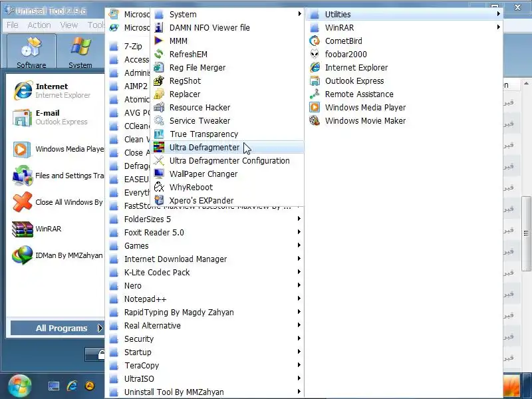Expand FolderSizes 5 submenu arrow
Image resolution: width=532 pixels, height=399 pixels.
point(299,219)
